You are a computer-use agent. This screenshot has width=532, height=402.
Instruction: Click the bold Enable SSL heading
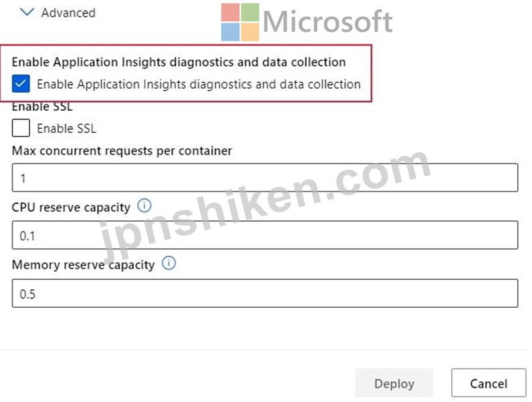[42, 107]
